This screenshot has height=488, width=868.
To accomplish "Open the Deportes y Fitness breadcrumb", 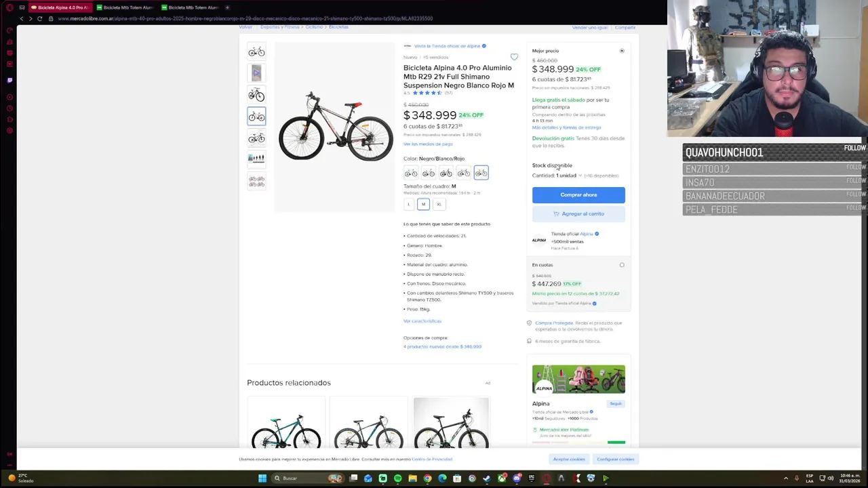I will [x=280, y=27].
